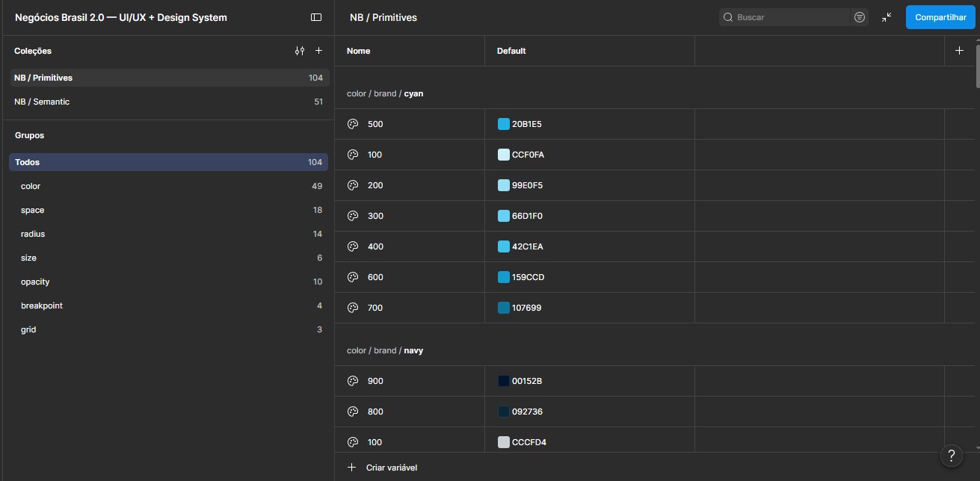Screen dimensions: 980x481
Task: Add a new mode column plus icon
Action: click(960, 51)
